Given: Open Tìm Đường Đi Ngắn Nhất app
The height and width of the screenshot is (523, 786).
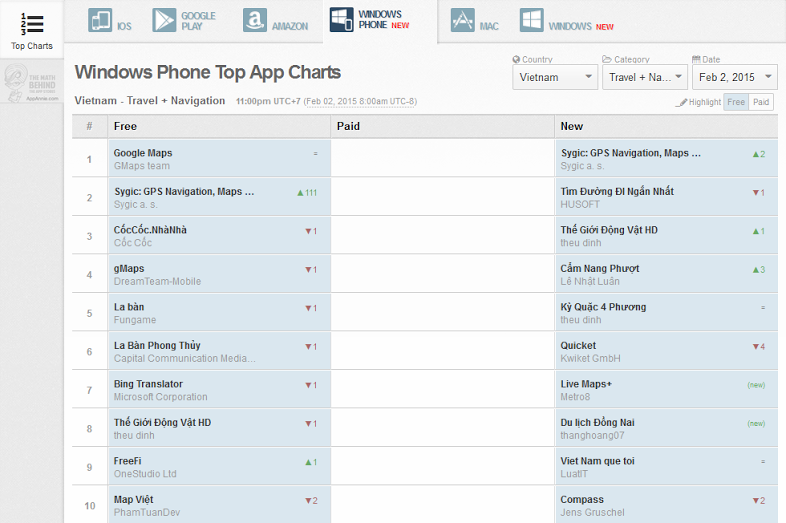Looking at the screenshot, I should (617, 192).
